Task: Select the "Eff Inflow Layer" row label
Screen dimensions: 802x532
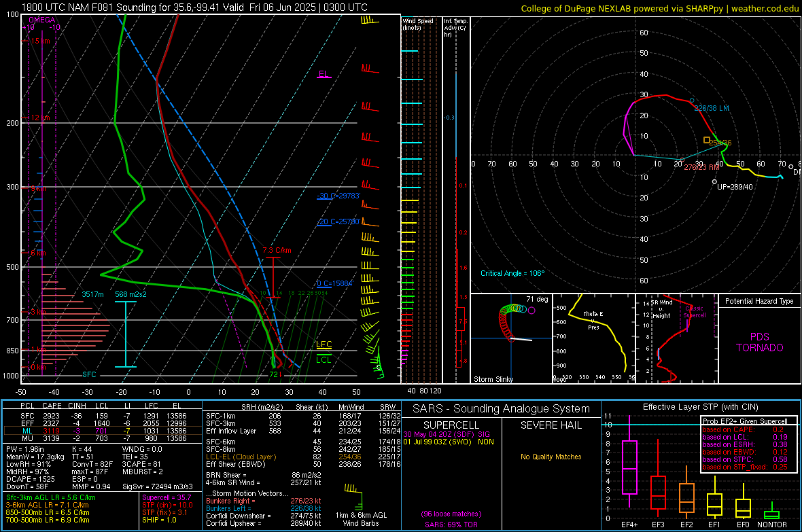Action: [x=231, y=431]
